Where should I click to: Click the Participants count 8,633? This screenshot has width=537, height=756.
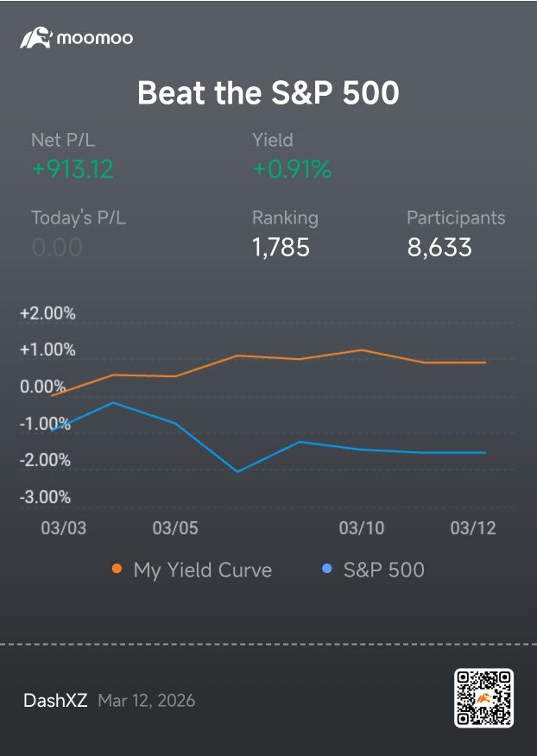pyautogui.click(x=439, y=248)
